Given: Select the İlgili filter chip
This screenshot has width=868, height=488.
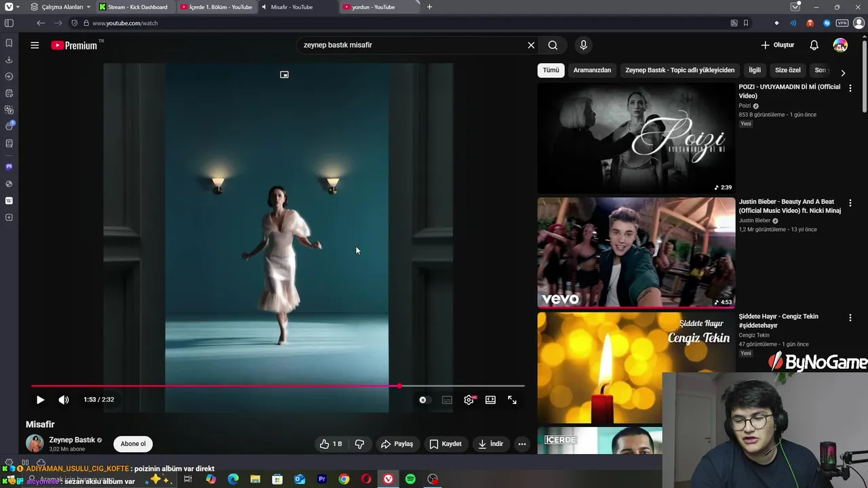Looking at the screenshot, I should (x=755, y=70).
